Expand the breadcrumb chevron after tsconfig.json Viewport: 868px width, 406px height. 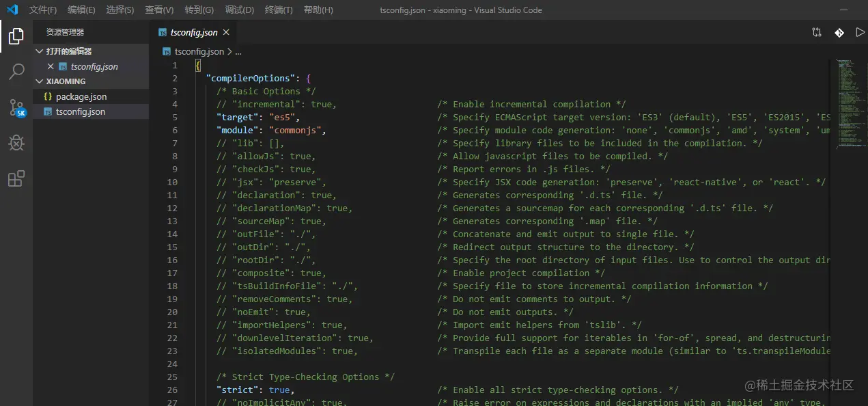(x=229, y=51)
